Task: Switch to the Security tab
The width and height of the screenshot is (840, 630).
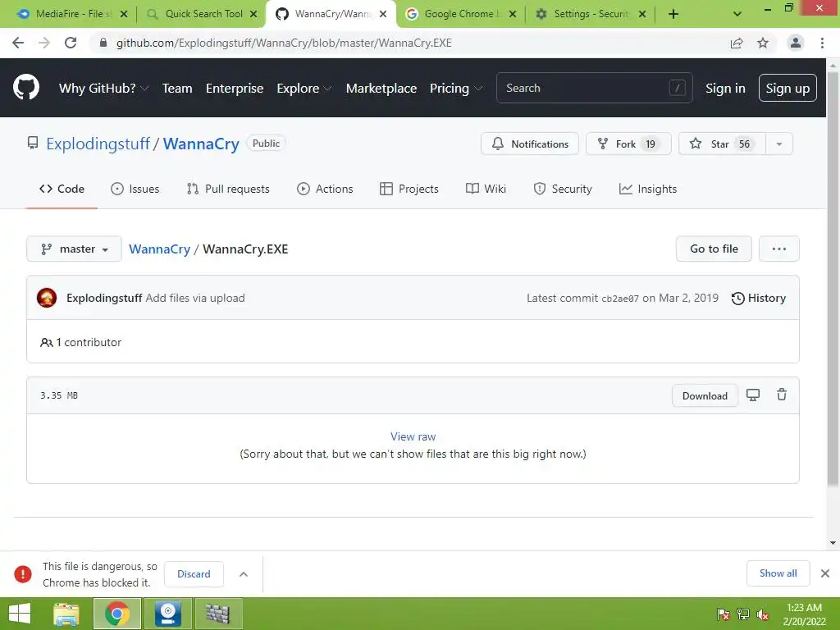Action: pyautogui.click(x=563, y=189)
